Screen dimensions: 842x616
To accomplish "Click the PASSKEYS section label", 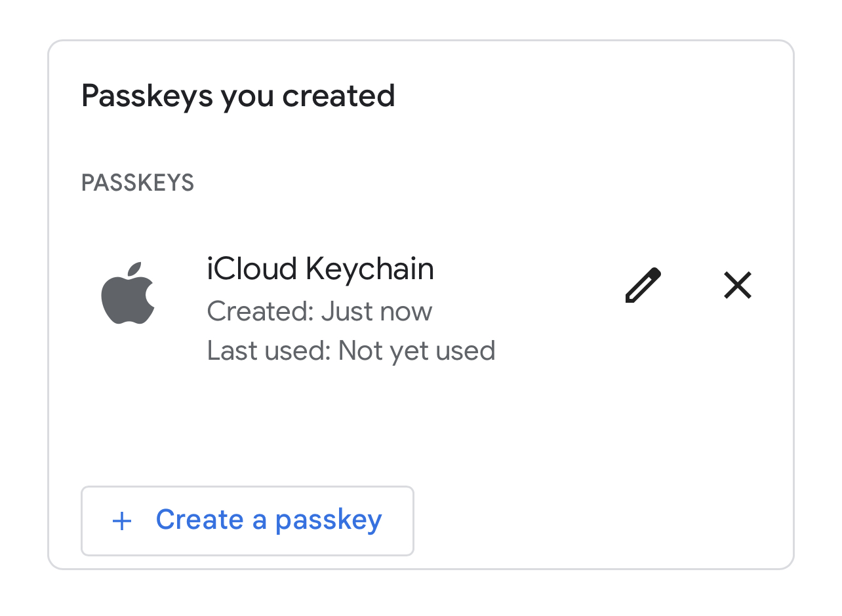I will (x=138, y=183).
